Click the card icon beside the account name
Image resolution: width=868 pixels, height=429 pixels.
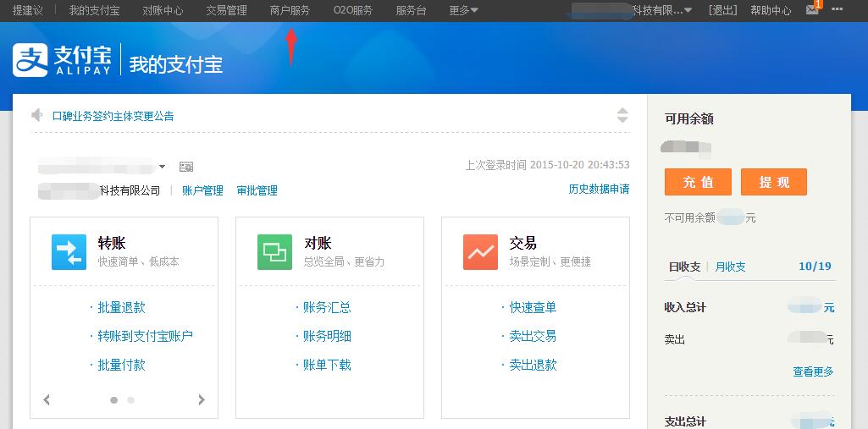click(x=186, y=167)
